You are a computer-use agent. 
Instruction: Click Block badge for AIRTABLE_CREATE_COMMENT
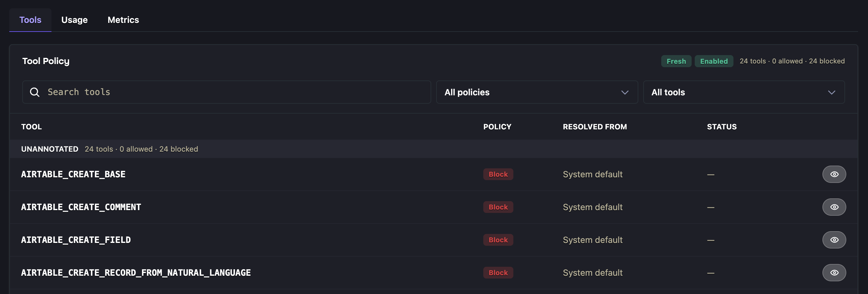click(x=498, y=207)
